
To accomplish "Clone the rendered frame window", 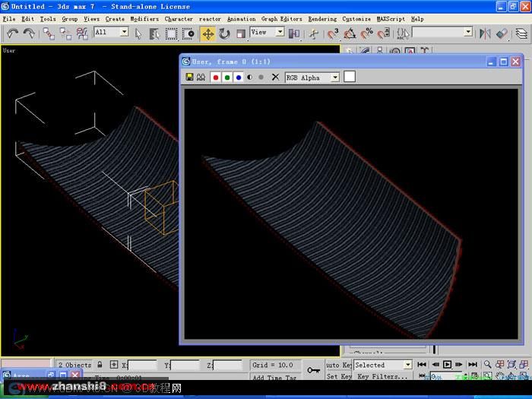I will [x=201, y=78].
